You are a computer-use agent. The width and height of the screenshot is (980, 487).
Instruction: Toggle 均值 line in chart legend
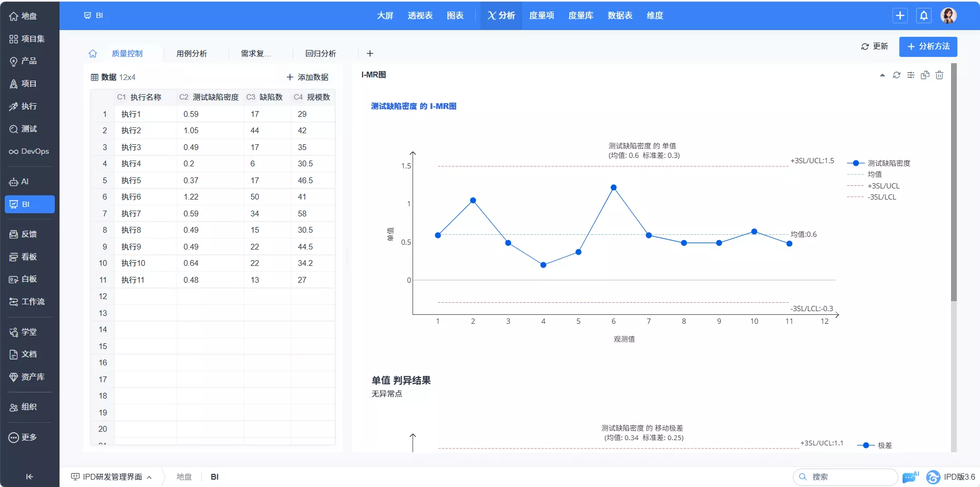[x=864, y=174]
